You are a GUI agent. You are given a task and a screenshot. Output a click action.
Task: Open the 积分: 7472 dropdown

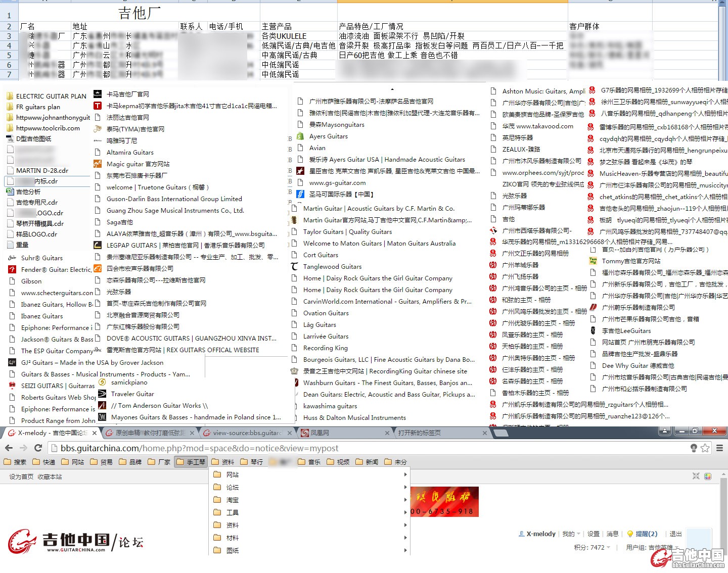[x=592, y=547]
